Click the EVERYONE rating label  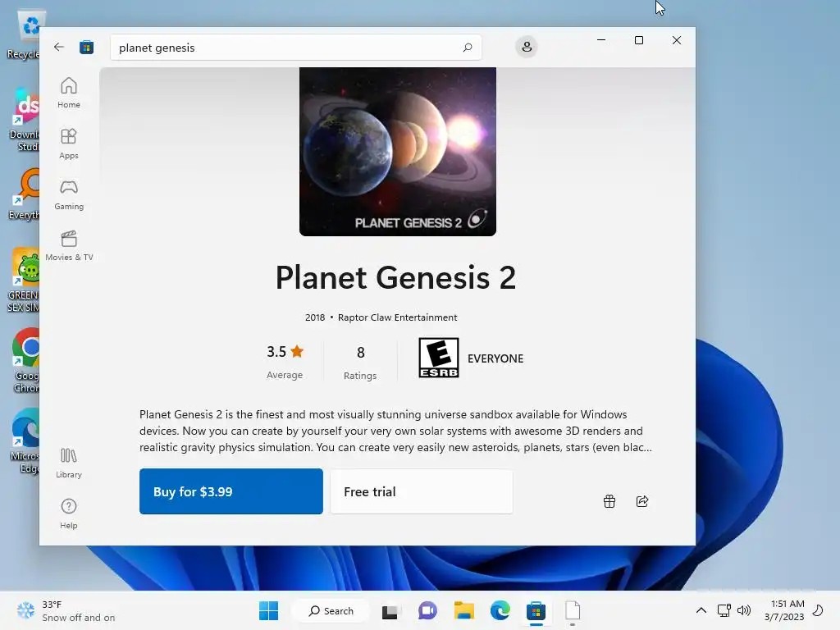[495, 358]
